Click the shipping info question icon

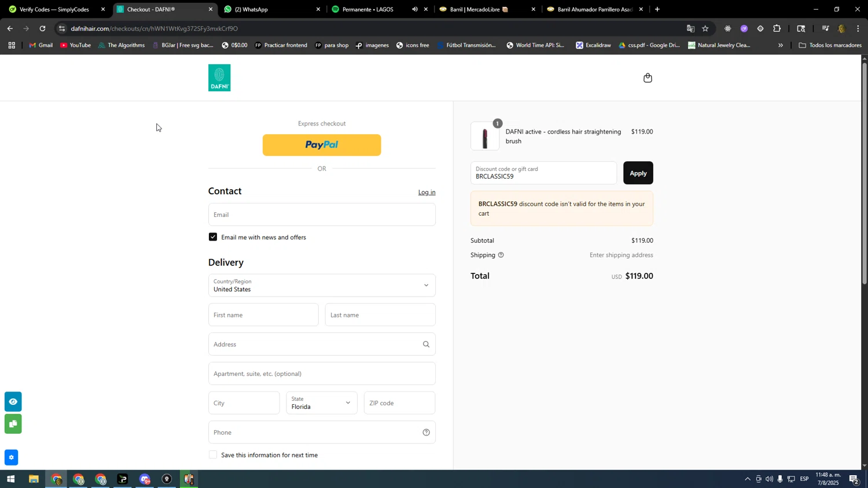click(501, 255)
